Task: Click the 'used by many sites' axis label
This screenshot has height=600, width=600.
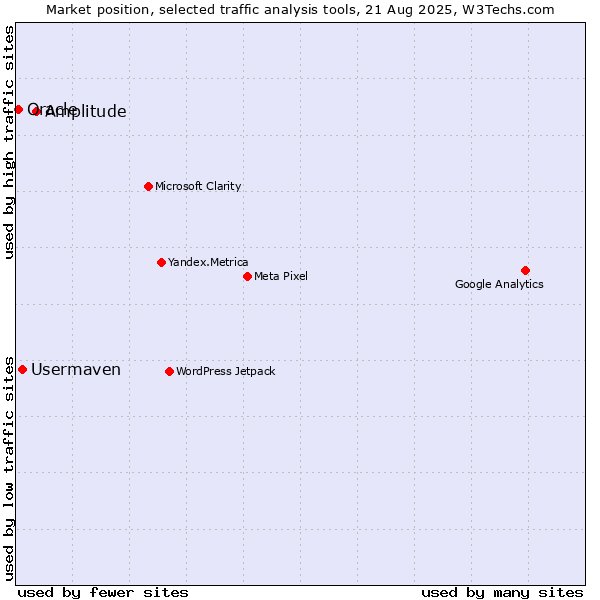Action: (x=502, y=593)
